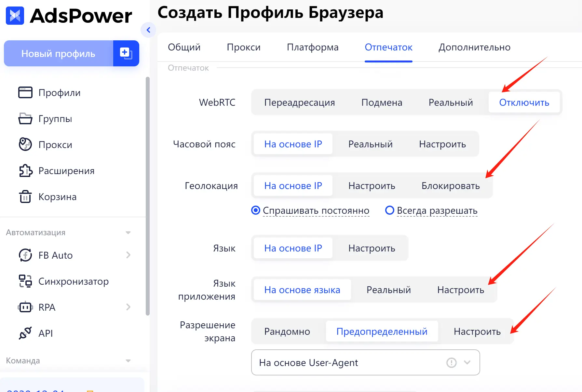Set Геолокация to Блокировать

[451, 186]
